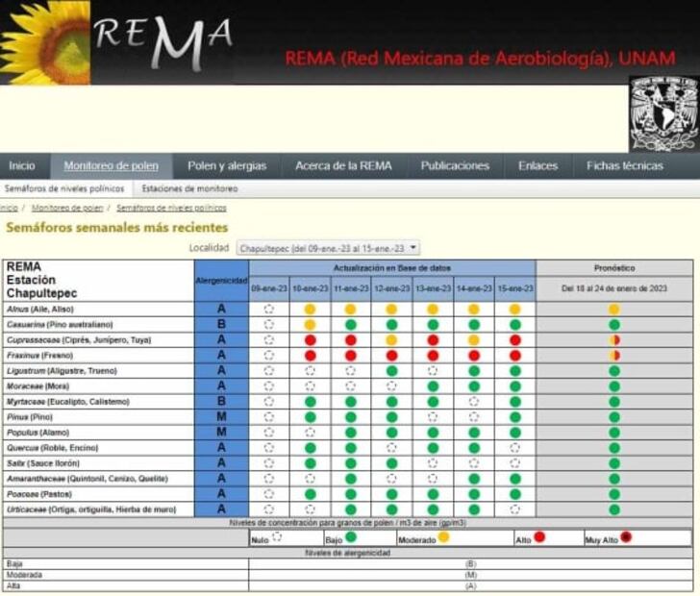Image resolution: width=700 pixels, height=596 pixels.
Task: Go to the Inicio menu item
Action: coord(22,165)
